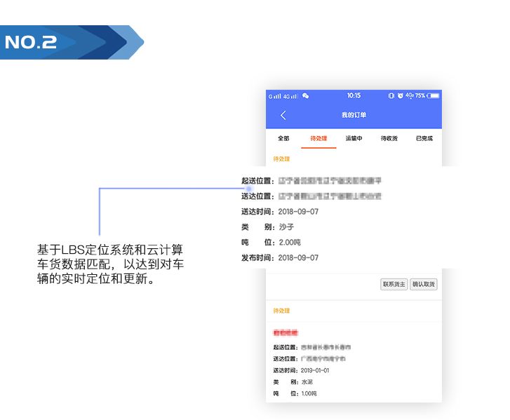Click the 确认取货 button
510x420 pixels.
coord(424,285)
